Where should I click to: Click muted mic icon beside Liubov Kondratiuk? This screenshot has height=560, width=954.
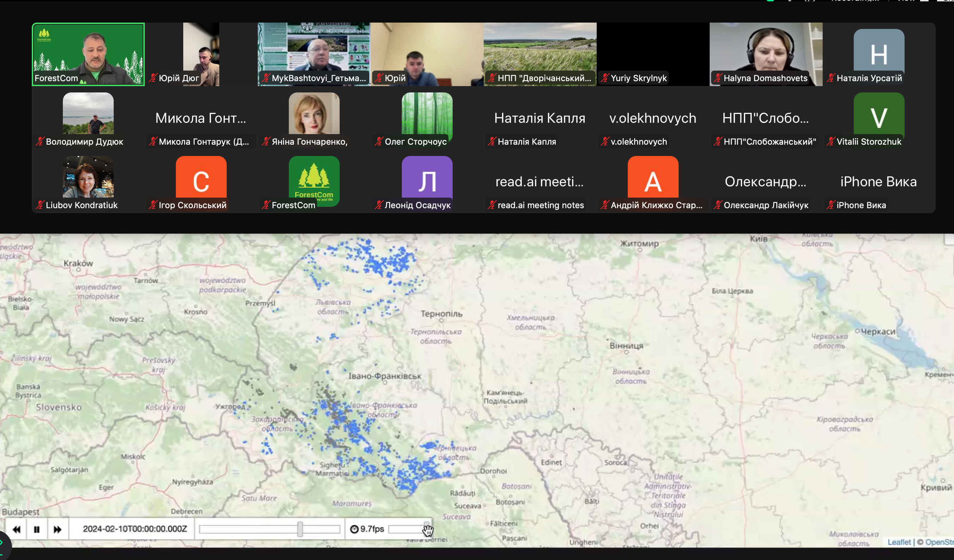click(x=40, y=205)
